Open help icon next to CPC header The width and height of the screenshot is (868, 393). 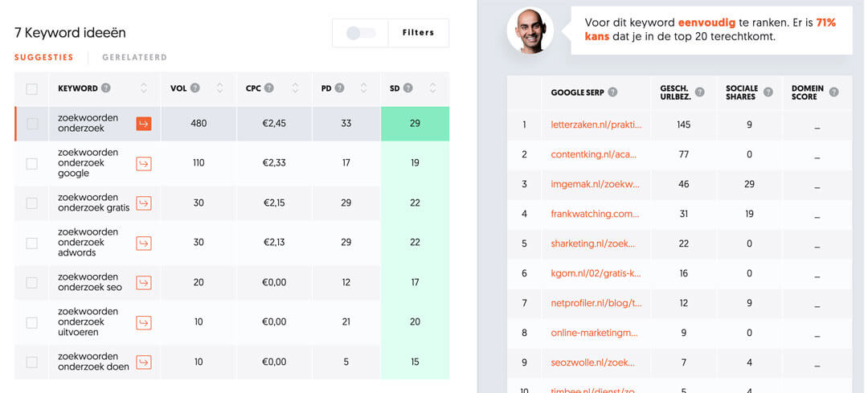point(269,88)
